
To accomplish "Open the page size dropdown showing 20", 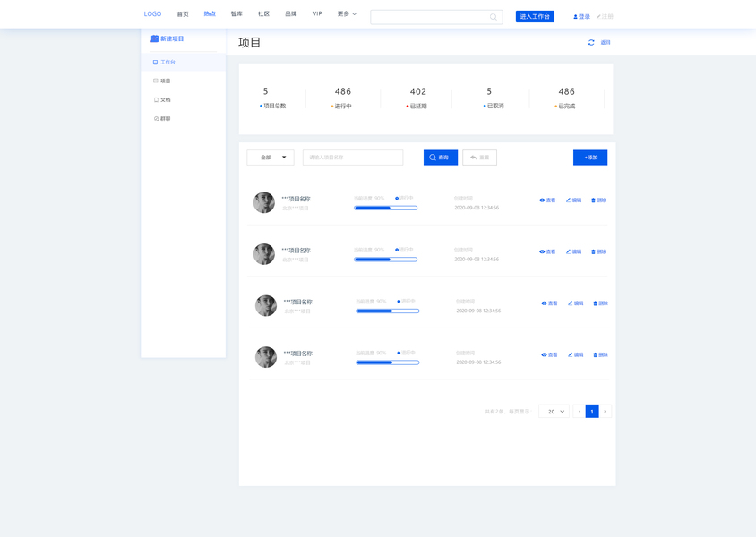I will 554,412.
